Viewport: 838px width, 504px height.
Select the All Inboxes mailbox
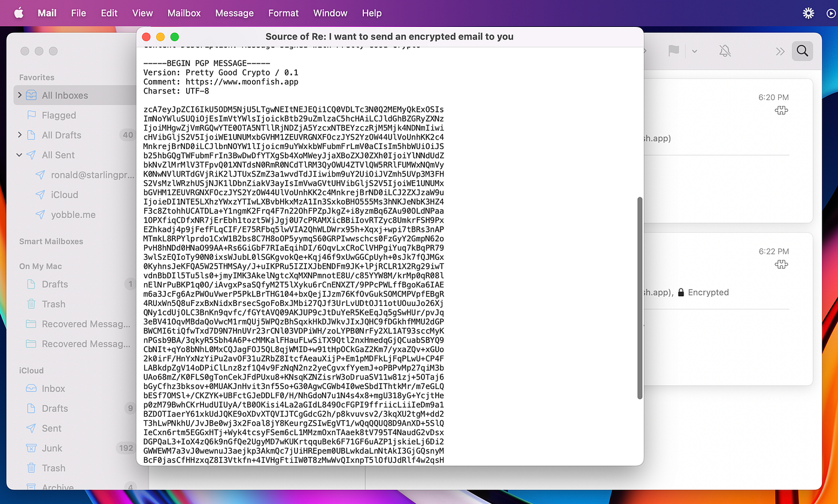pos(74,95)
